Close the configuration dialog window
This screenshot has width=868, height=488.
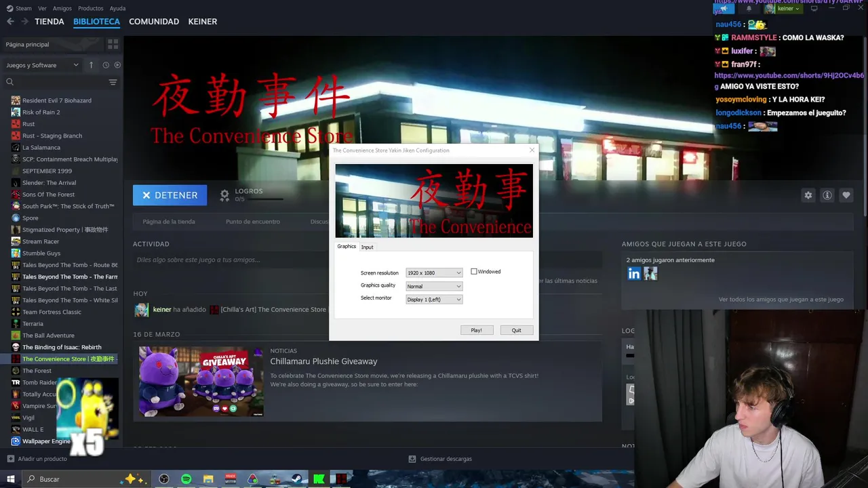coord(532,150)
